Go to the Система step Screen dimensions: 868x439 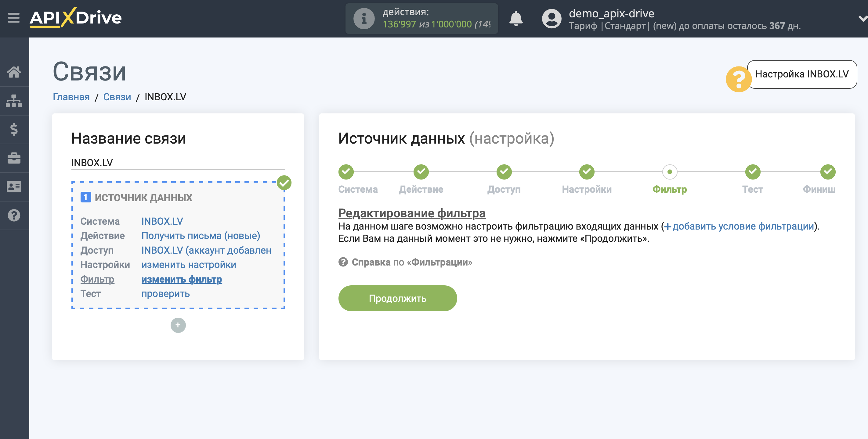[x=358, y=189]
